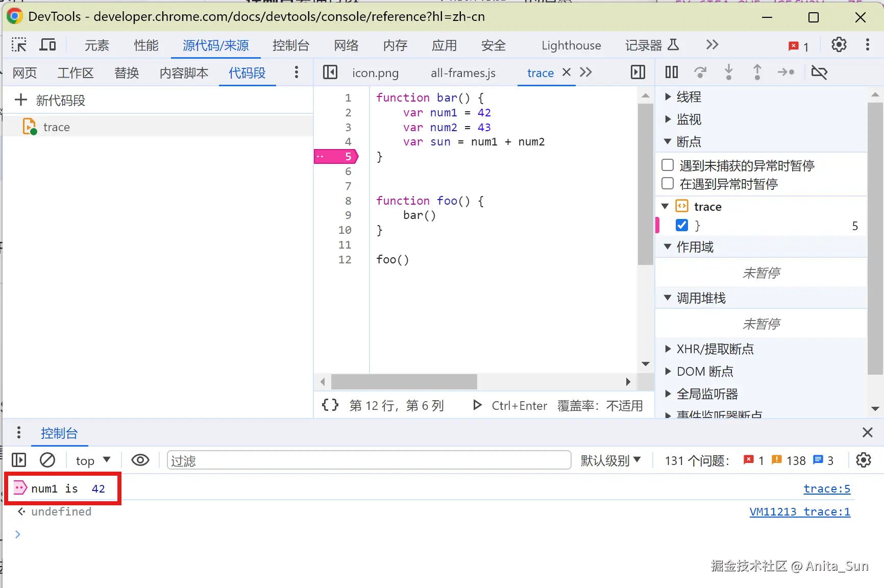Focus the console 过滤 filter input
The width and height of the screenshot is (884, 588).
pyautogui.click(x=369, y=460)
